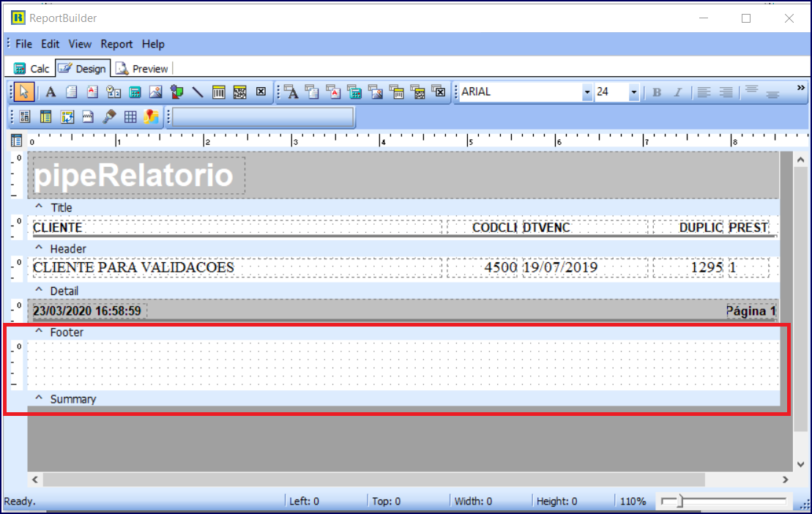Image resolution: width=812 pixels, height=514 pixels.
Task: Pick the DBText data component
Action: click(x=291, y=92)
